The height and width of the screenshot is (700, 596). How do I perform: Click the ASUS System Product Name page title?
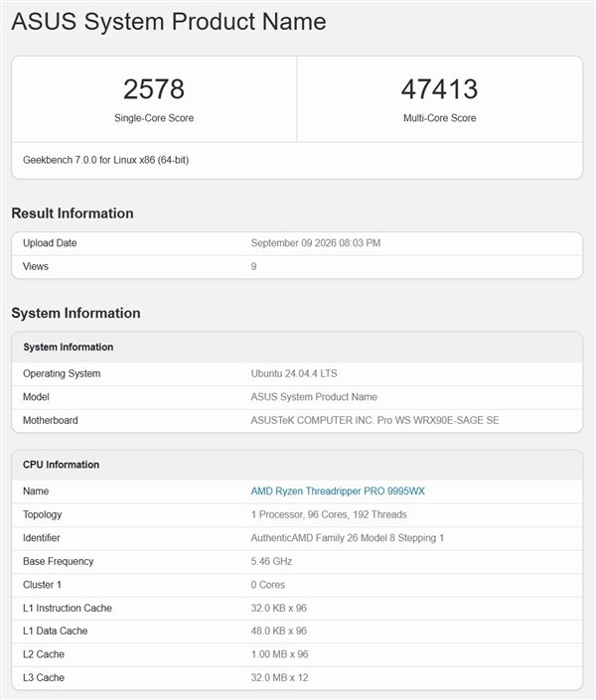pos(169,22)
